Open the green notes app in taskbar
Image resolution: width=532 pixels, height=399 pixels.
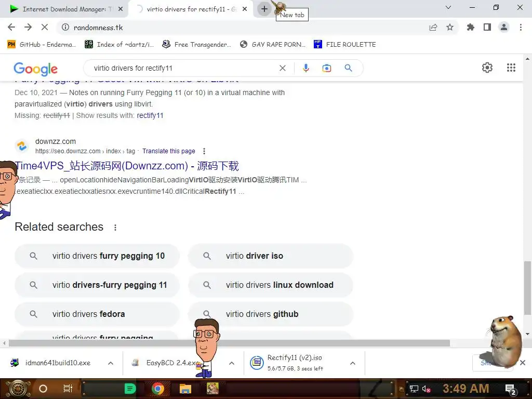click(x=130, y=389)
